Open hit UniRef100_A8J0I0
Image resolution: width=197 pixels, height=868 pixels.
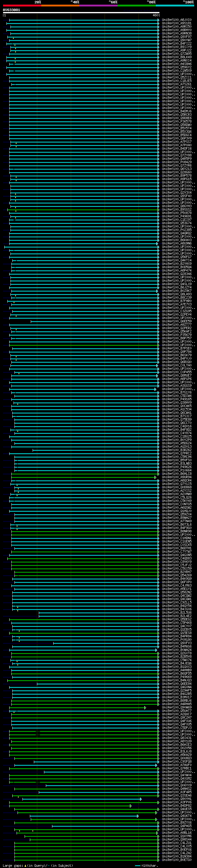(x=177, y=20)
